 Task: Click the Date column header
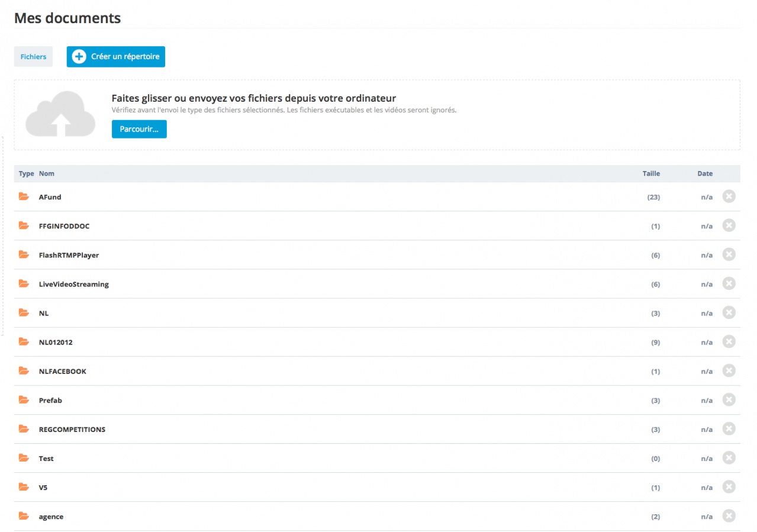(704, 173)
